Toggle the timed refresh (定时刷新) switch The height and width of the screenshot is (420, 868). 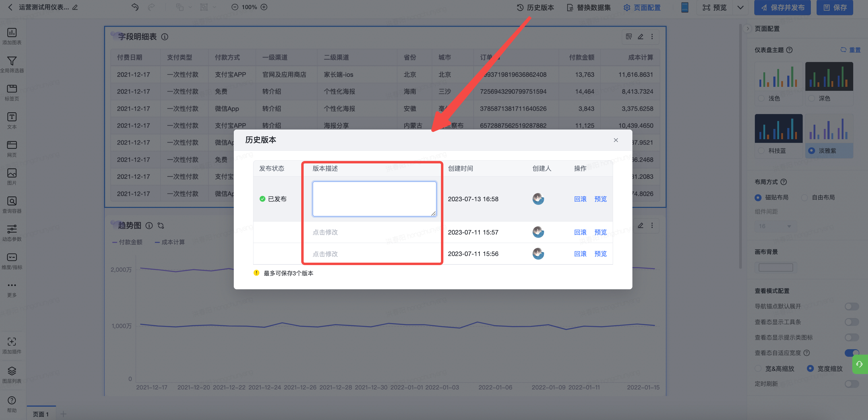[x=851, y=384]
